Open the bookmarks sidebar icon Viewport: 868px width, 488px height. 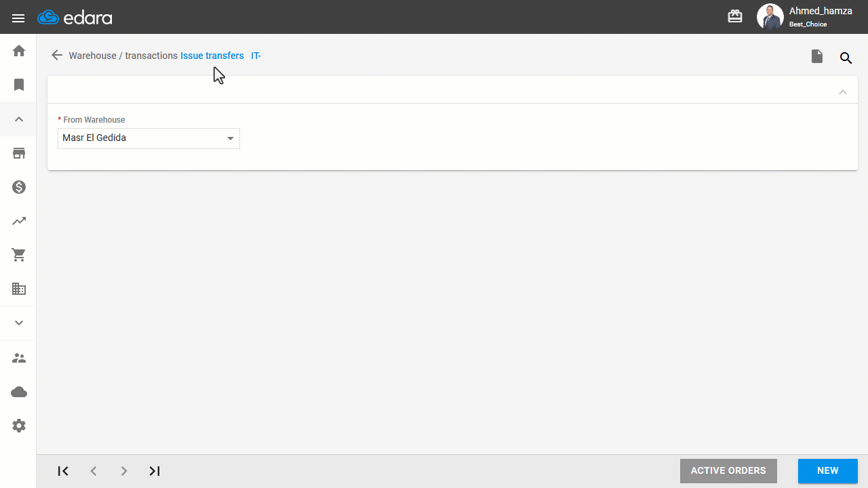click(x=19, y=85)
